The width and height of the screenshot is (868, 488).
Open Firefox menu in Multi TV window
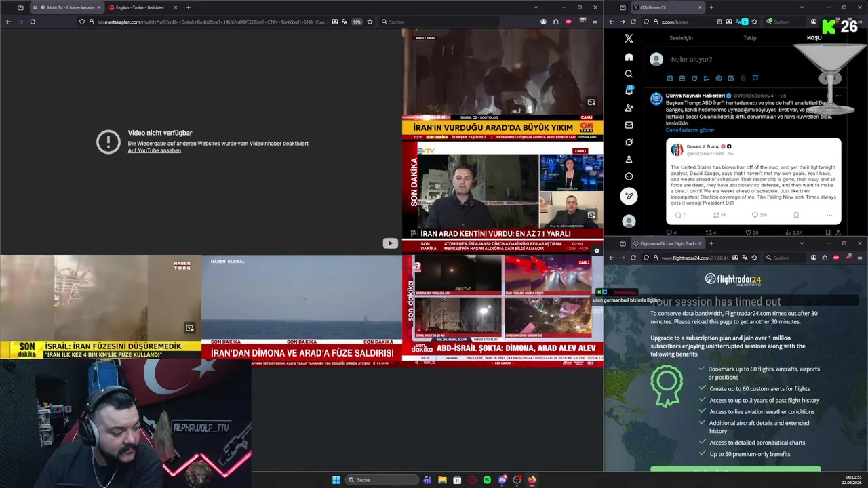coord(595,22)
